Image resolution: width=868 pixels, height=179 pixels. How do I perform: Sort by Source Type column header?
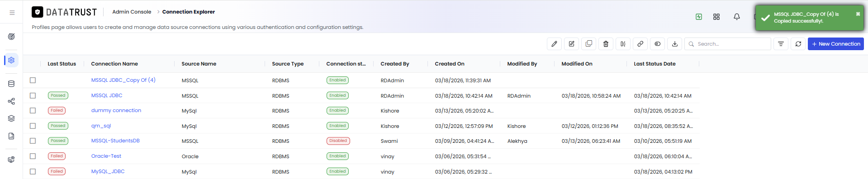tap(288, 64)
